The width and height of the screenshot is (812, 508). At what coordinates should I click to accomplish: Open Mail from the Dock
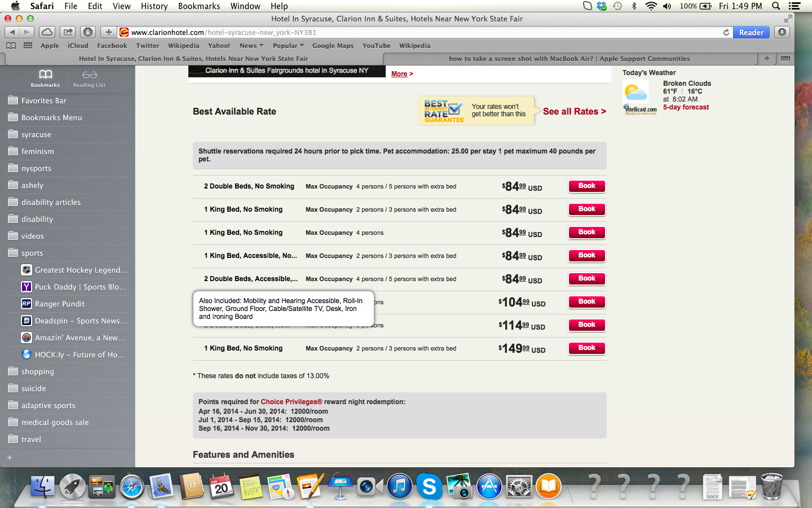[161, 486]
